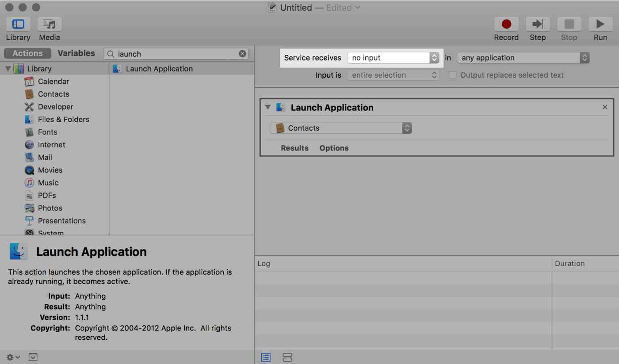The width and height of the screenshot is (619, 364).
Task: Switch to variables list view
Action: (x=287, y=357)
